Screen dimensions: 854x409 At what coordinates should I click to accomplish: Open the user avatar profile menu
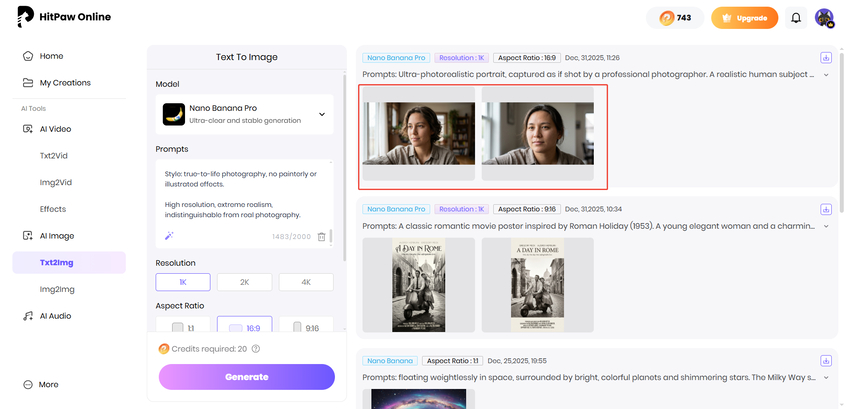[825, 18]
